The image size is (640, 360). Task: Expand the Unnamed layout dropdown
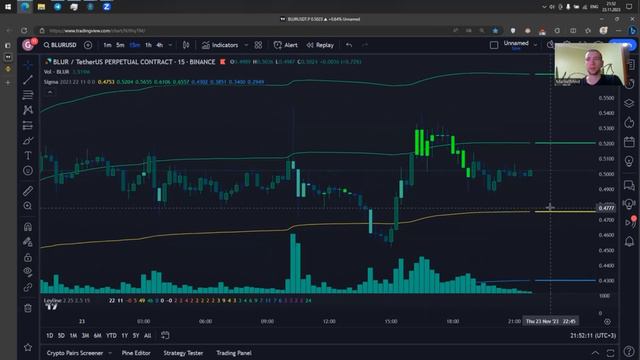535,45
